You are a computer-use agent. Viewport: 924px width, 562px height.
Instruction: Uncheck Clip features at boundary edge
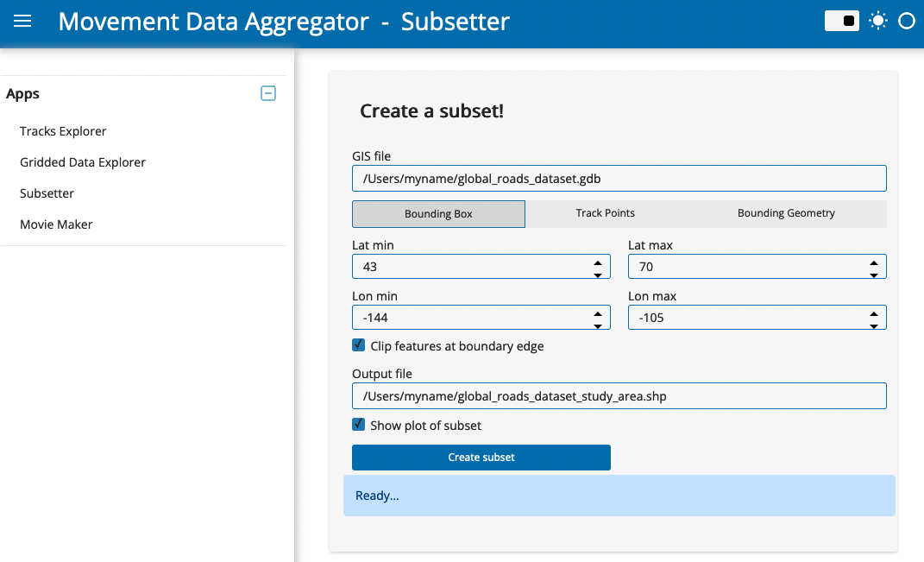[x=358, y=345]
